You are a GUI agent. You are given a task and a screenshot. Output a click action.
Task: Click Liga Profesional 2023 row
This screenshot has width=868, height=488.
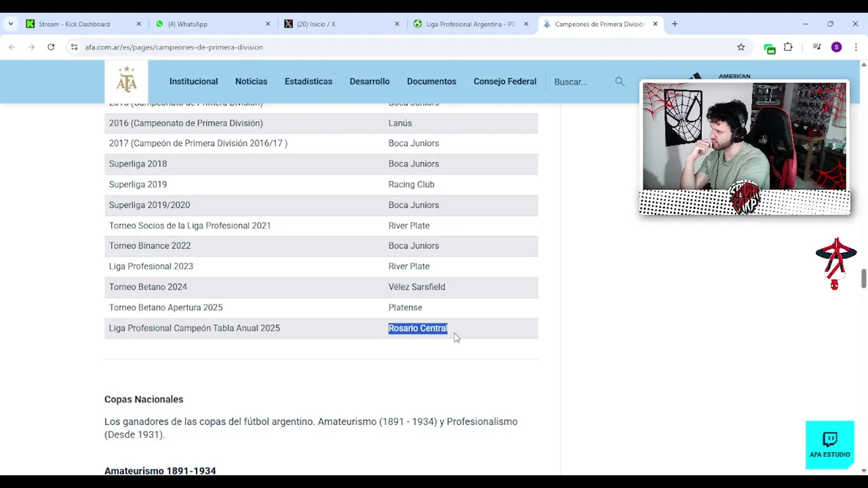pos(321,266)
